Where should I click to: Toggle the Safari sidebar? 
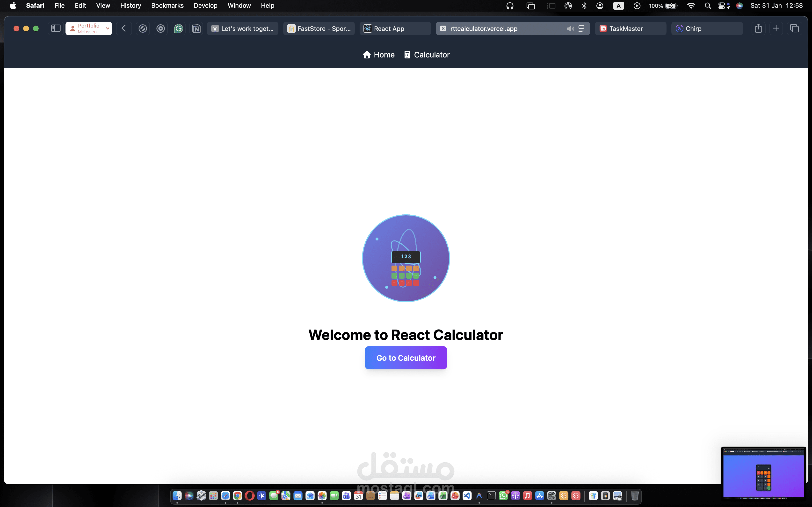[56, 28]
